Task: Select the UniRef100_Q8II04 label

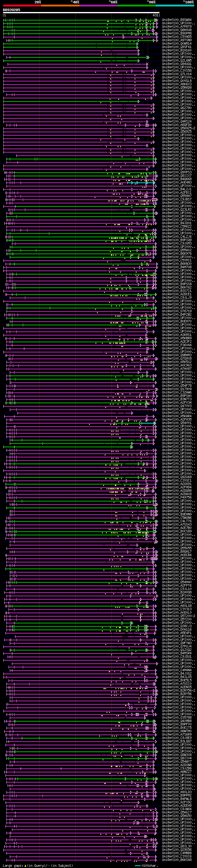Action: [x=177, y=758]
